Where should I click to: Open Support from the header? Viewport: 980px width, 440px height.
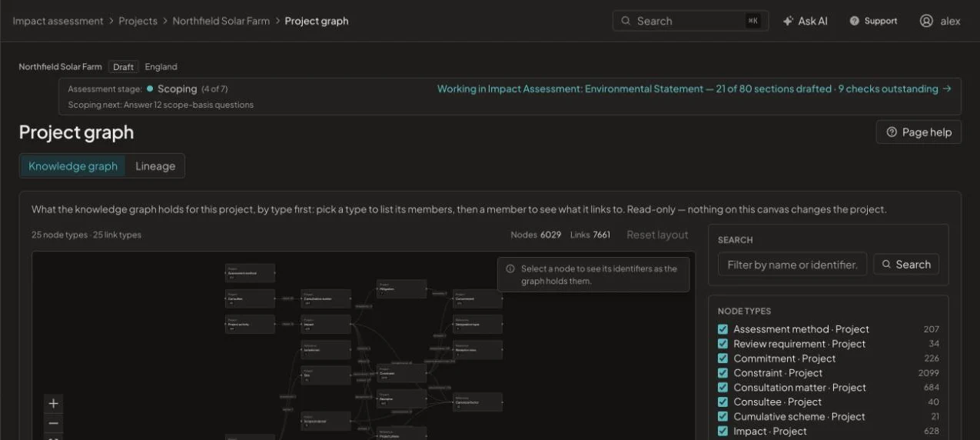point(873,21)
